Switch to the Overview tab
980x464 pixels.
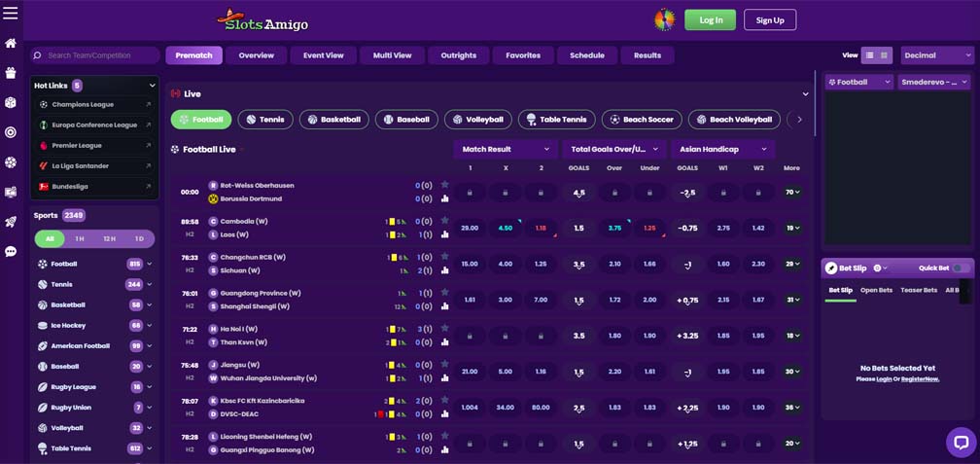coord(257,55)
